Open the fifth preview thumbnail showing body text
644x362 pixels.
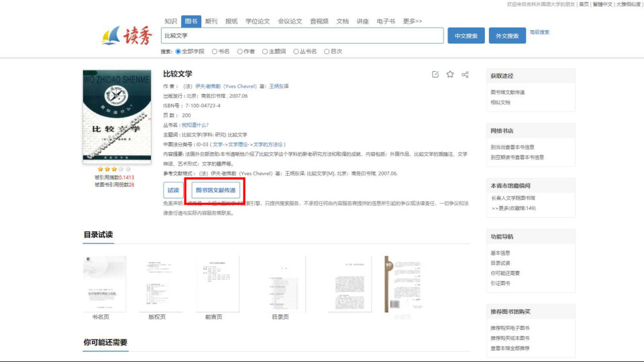[350, 284]
